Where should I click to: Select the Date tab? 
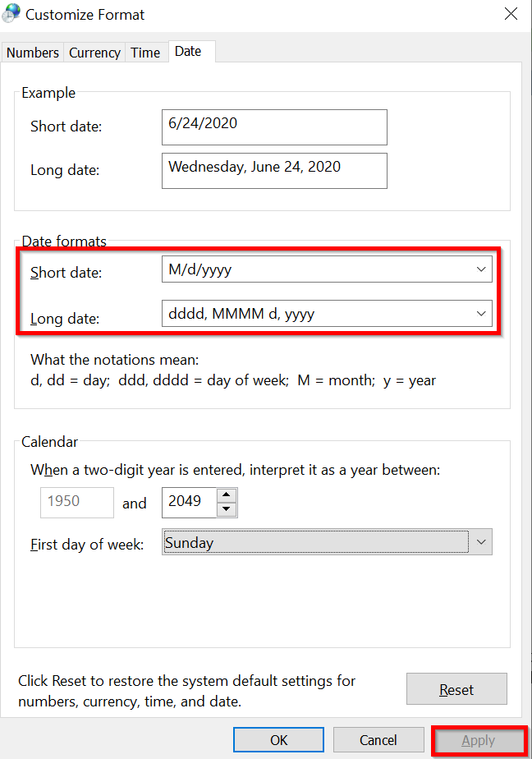click(188, 51)
